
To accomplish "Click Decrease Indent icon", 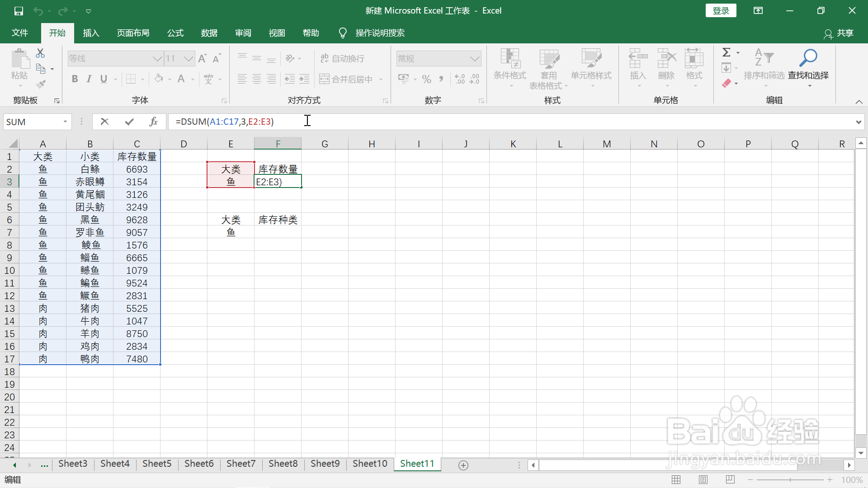I will pos(290,79).
